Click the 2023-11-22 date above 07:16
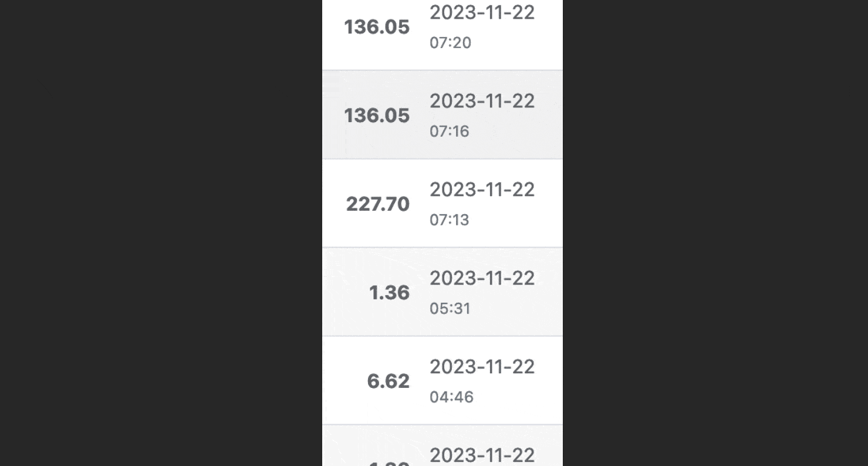 482,101
